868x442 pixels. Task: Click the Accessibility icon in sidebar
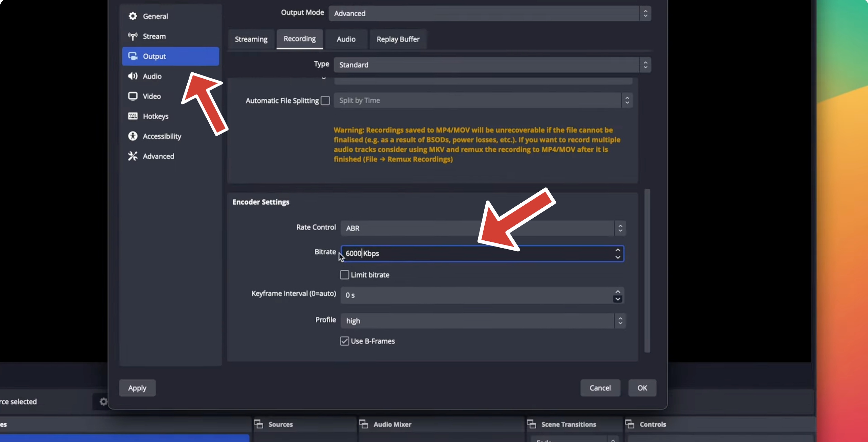coord(133,136)
